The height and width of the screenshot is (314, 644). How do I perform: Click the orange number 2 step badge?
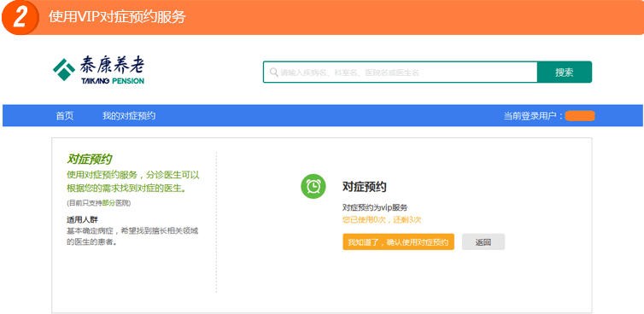coord(20,18)
